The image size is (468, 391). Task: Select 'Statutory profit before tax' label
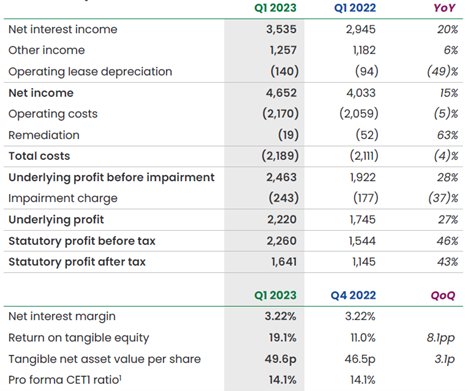(x=82, y=241)
